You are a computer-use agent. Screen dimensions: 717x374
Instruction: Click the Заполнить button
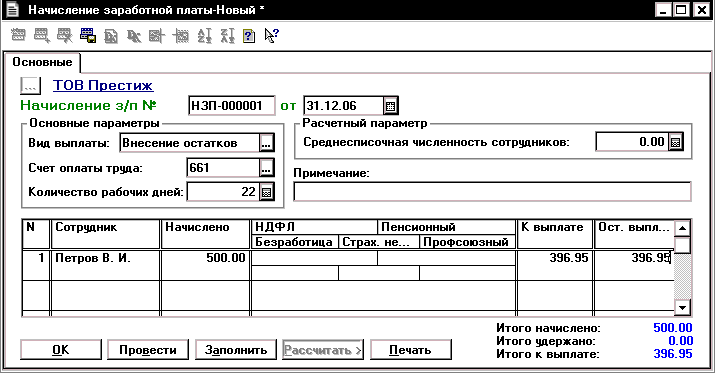(236, 350)
